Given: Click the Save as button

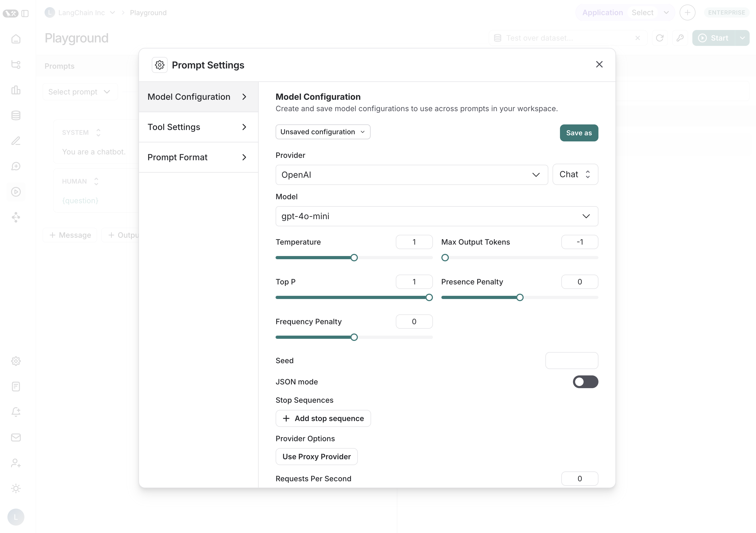Looking at the screenshot, I should (x=579, y=133).
